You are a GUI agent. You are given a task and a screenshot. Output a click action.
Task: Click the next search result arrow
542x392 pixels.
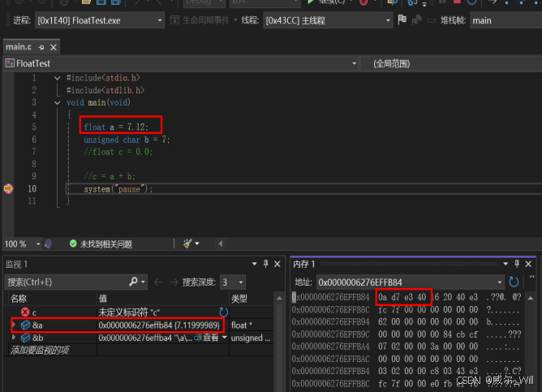coord(174,282)
